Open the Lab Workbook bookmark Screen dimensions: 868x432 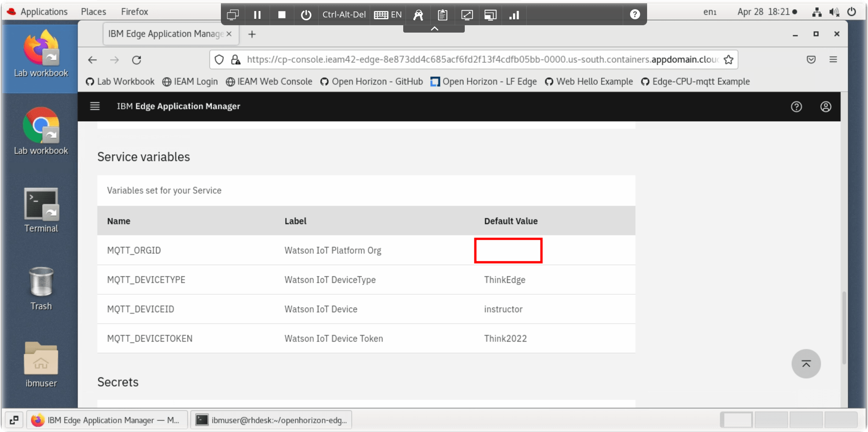[x=120, y=82]
